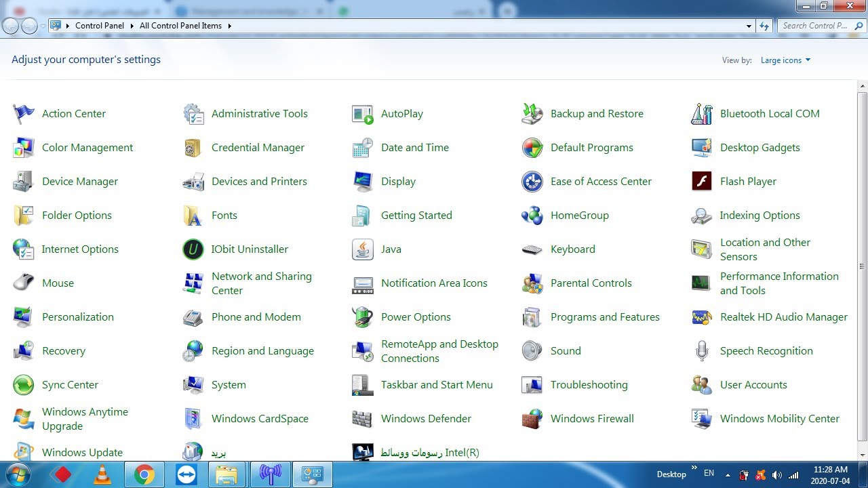The height and width of the screenshot is (488, 868).
Task: Click the Device Manager icon
Action: [x=24, y=182]
